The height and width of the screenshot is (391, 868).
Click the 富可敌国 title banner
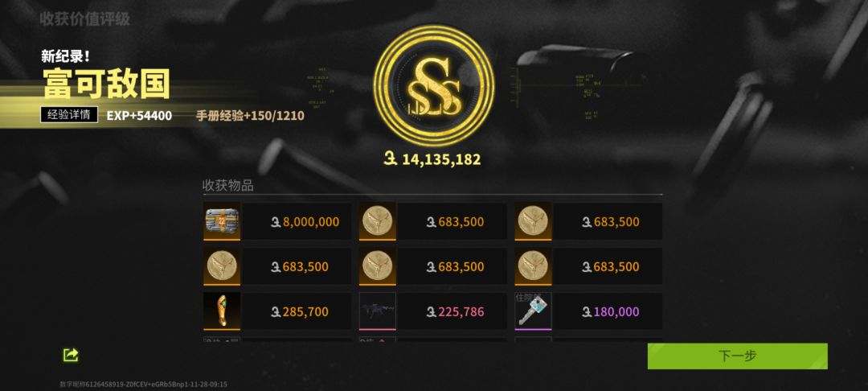tap(106, 83)
